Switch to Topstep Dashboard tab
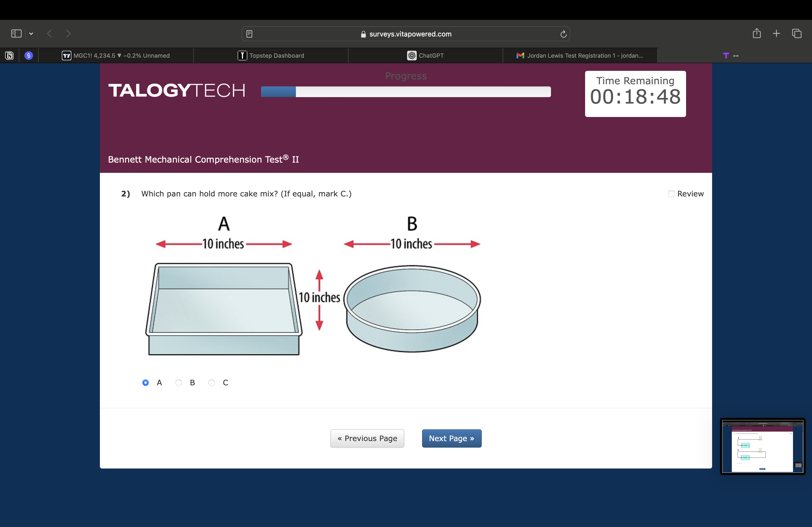Image resolution: width=812 pixels, height=527 pixels. coord(271,56)
